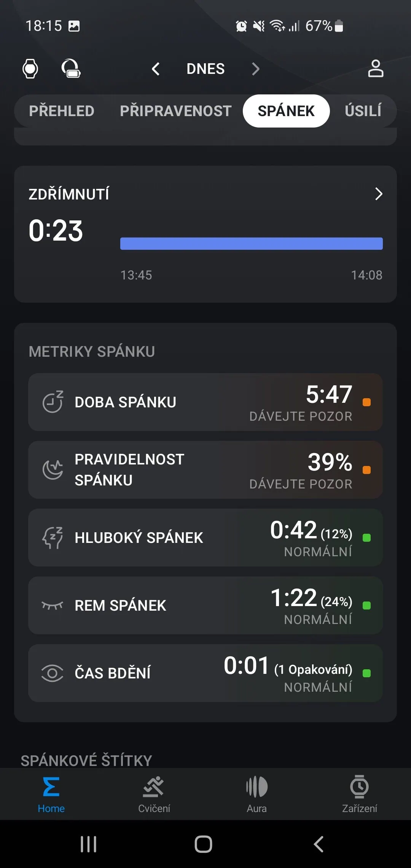Switch to PŘEHLED tab
Screen dimensions: 411x868
click(62, 111)
